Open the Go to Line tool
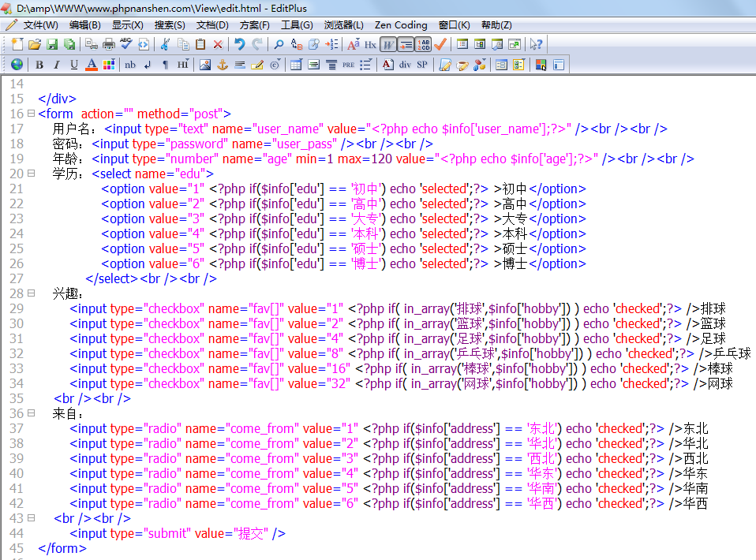This screenshot has width=756, height=560. [331, 44]
